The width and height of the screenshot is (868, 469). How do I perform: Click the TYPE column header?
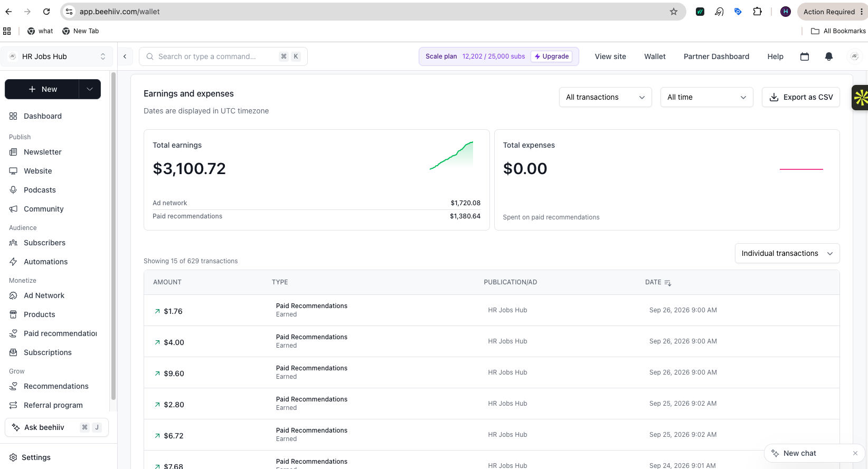coord(280,282)
